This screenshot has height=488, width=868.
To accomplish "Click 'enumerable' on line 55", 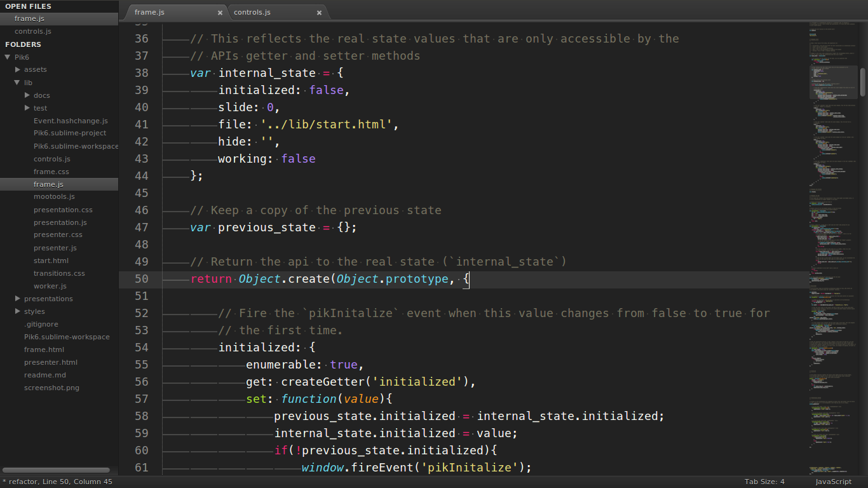I will pos(281,365).
